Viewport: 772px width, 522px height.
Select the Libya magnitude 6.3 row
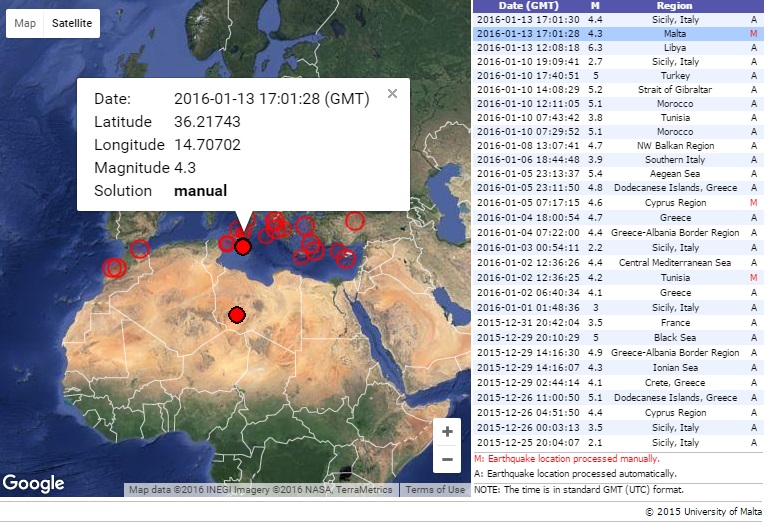click(612, 47)
